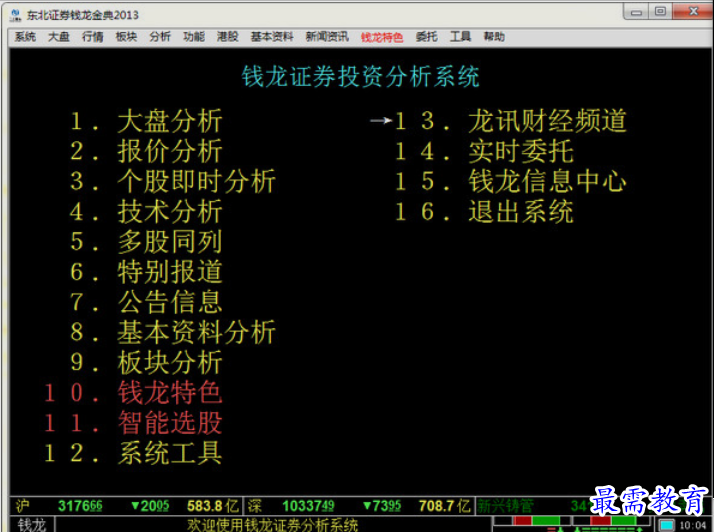The height and width of the screenshot is (532, 714).
Task: Select 10. 钱龙特色 red entry
Action: 133,393
